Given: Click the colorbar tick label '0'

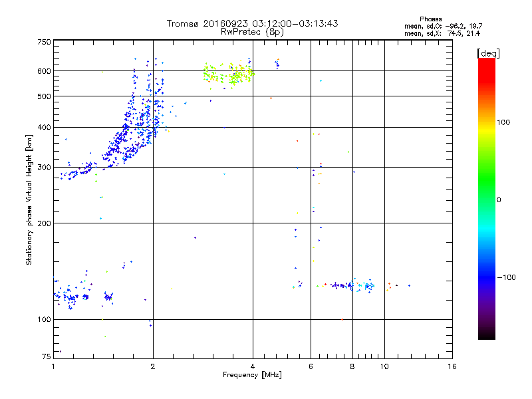Looking at the screenshot, I should coord(499,200).
